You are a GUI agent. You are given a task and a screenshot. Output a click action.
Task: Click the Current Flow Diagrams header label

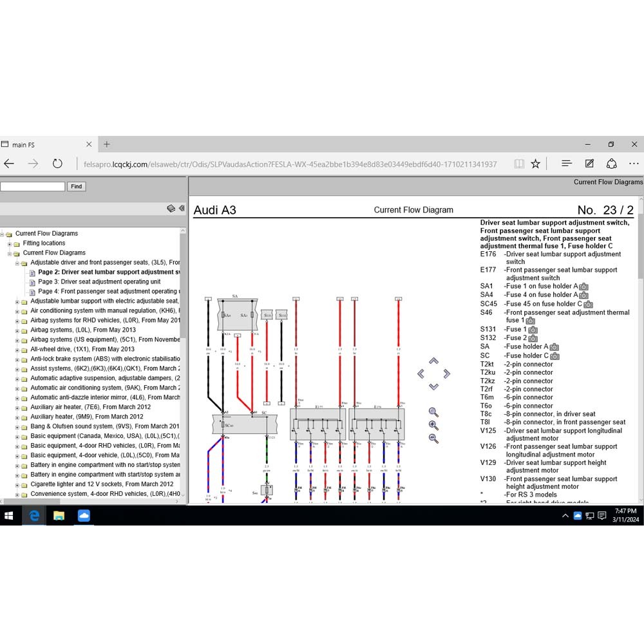(609, 182)
